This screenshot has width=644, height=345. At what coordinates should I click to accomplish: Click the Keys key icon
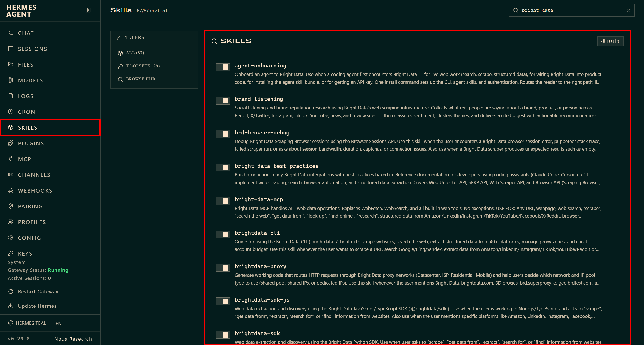pos(10,253)
